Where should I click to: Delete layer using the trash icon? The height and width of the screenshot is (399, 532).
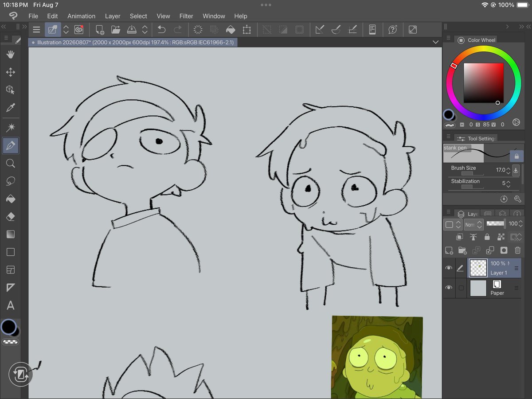pos(517,250)
